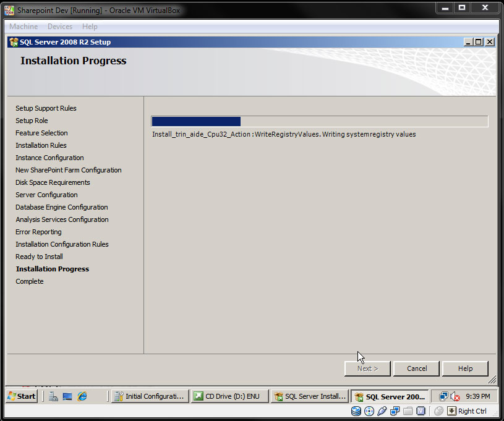Select Feature Selection step
The height and width of the screenshot is (421, 504).
[x=41, y=133]
